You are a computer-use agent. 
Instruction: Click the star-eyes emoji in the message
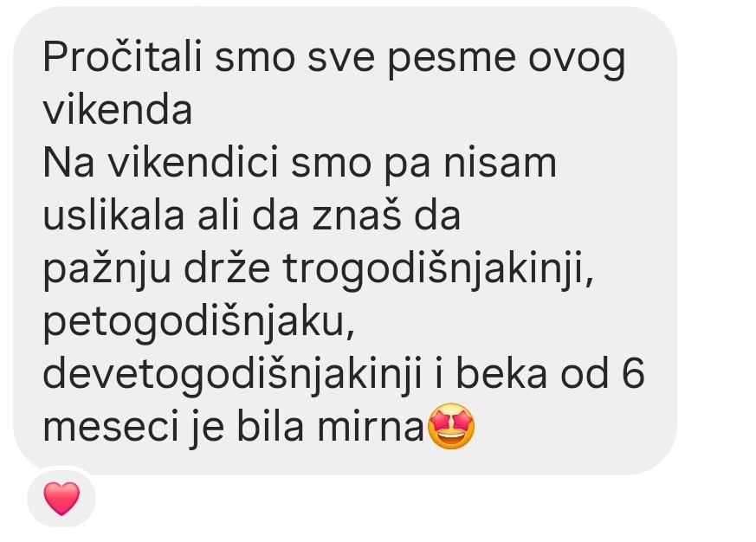click(x=451, y=426)
